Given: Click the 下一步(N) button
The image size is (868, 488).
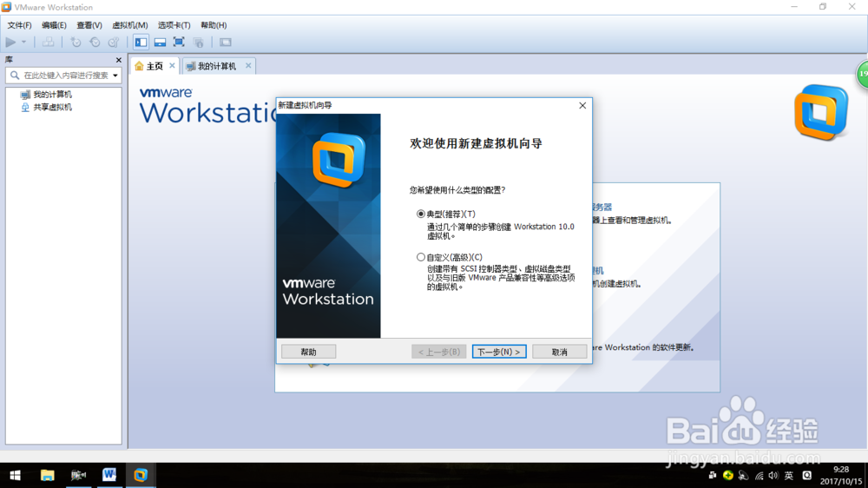Looking at the screenshot, I should coord(499,352).
